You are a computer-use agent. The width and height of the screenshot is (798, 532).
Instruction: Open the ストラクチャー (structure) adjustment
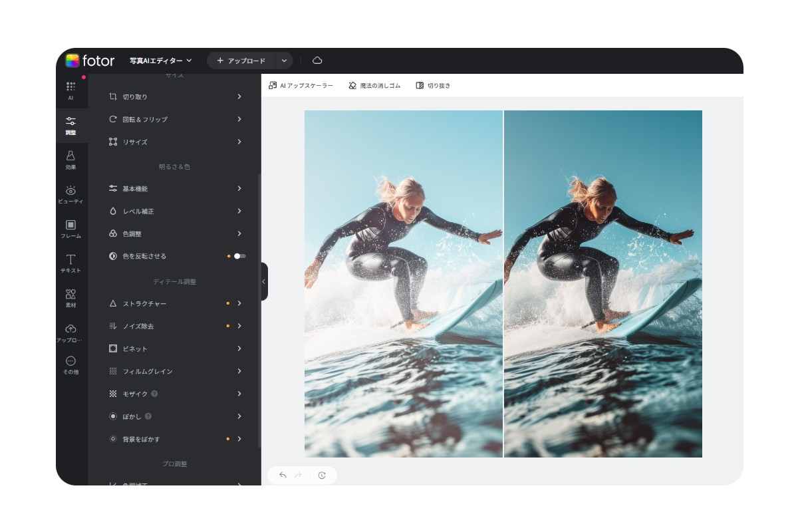[174, 303]
